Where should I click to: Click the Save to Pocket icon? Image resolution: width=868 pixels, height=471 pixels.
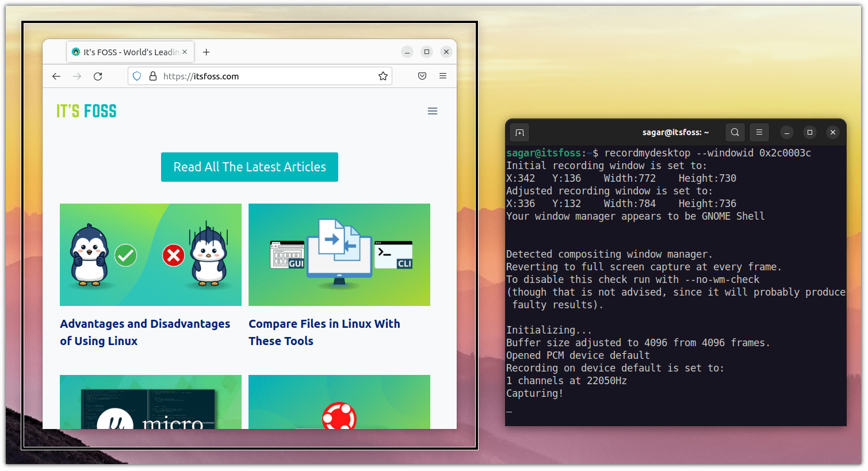click(x=422, y=75)
